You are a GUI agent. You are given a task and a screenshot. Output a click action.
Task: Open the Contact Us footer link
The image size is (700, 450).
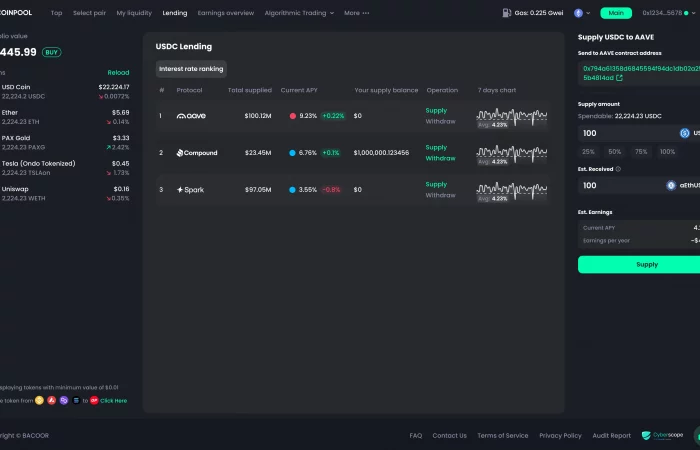click(450, 435)
